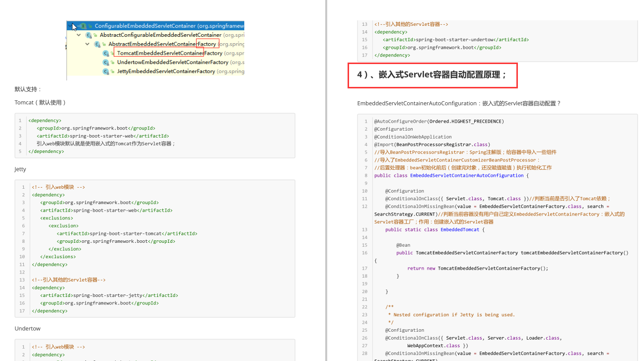Click the spring-boot-starter-tomcat artifactId line
This screenshot has height=361, width=644.
tap(127, 233)
